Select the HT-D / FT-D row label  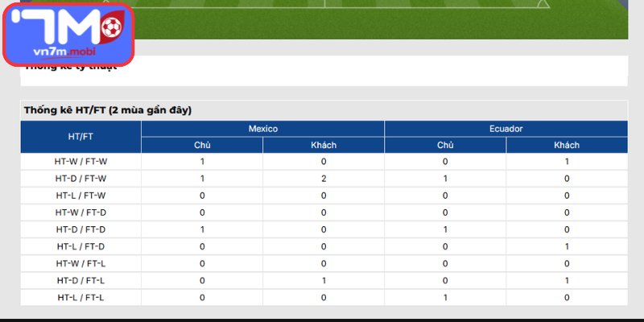(x=80, y=229)
